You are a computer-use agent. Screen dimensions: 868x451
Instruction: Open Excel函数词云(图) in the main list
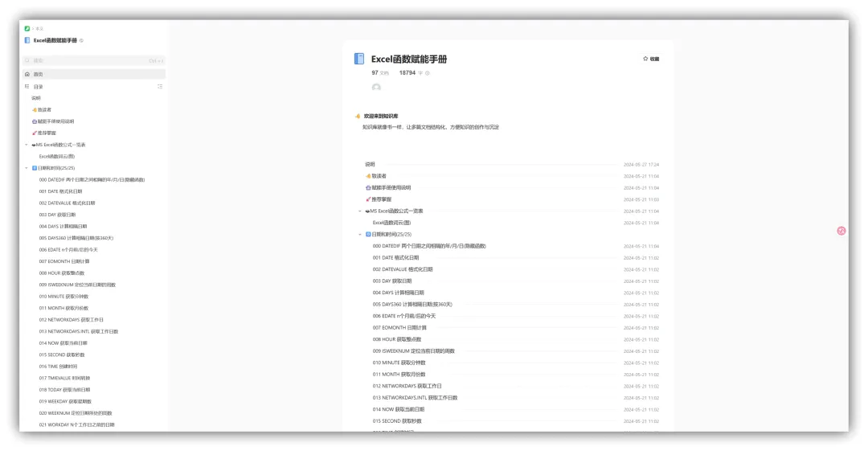(391, 223)
